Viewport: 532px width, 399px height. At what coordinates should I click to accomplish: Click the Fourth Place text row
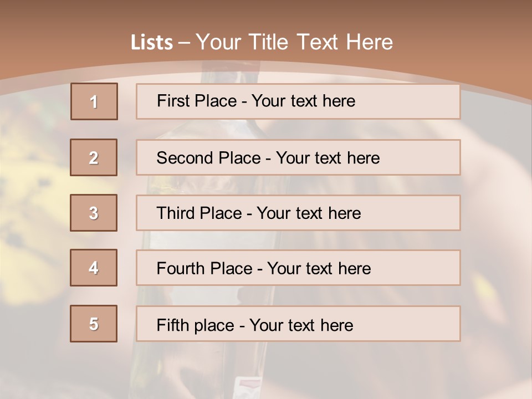[x=298, y=268]
